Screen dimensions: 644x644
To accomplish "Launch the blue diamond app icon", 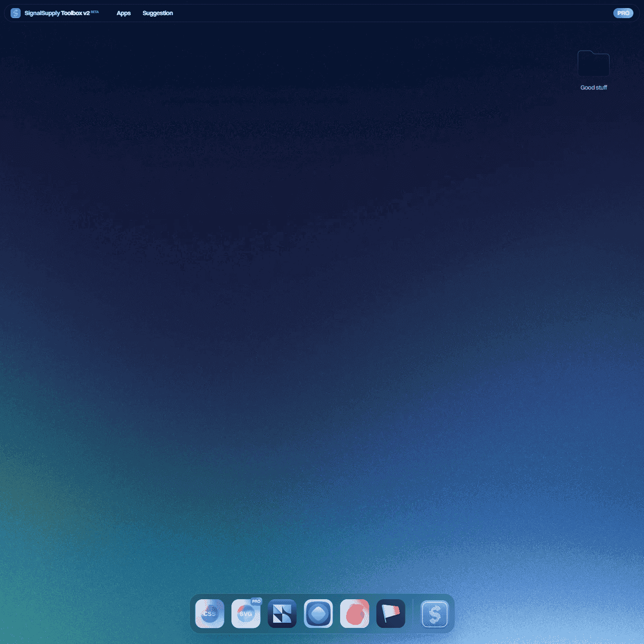I will click(318, 613).
